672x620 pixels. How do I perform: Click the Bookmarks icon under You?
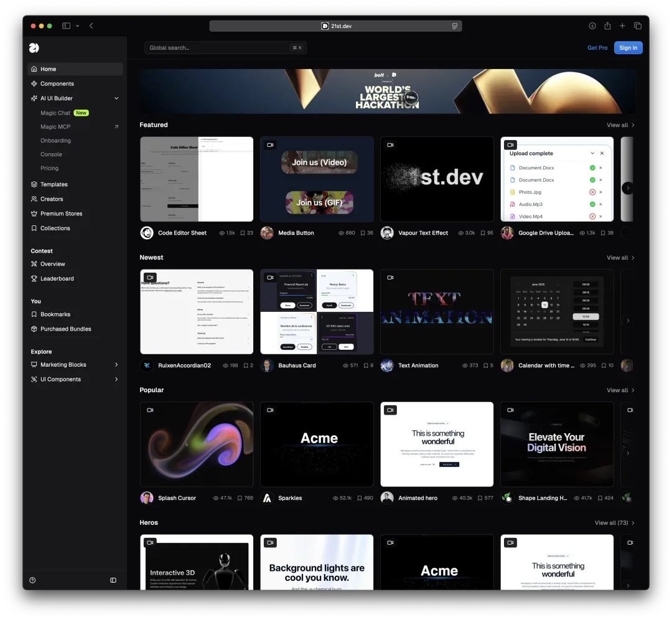(x=34, y=314)
